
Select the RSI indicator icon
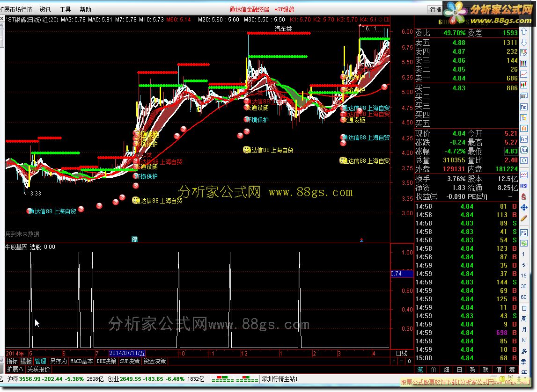[523, 186]
